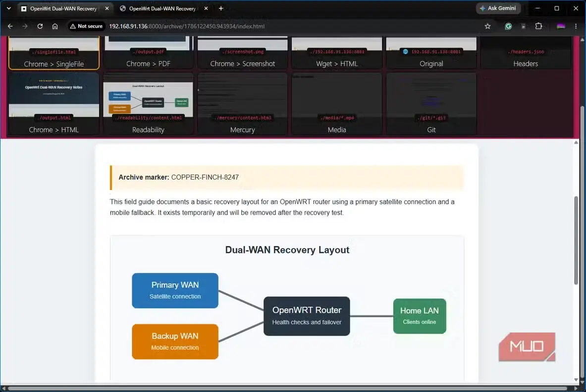Click the Home LAN diagram box
This screenshot has height=392, width=586.
click(420, 316)
